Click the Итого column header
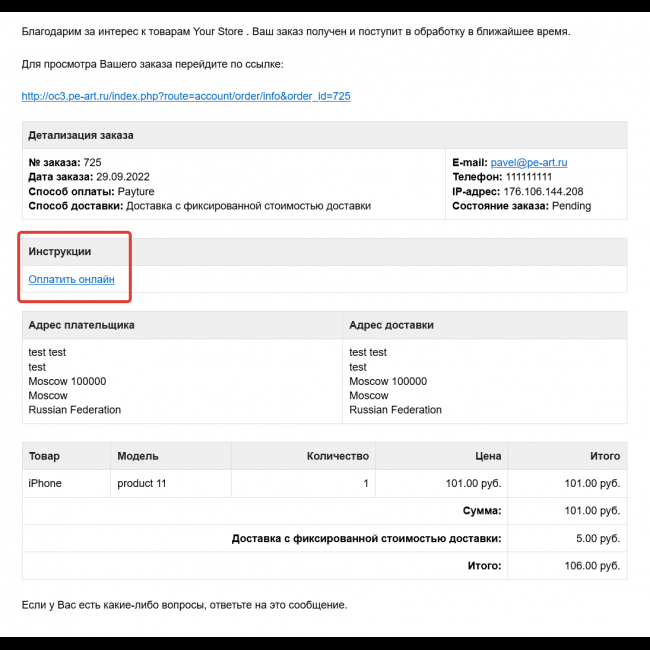Screen dimensions: 650x650 pyautogui.click(x=604, y=456)
